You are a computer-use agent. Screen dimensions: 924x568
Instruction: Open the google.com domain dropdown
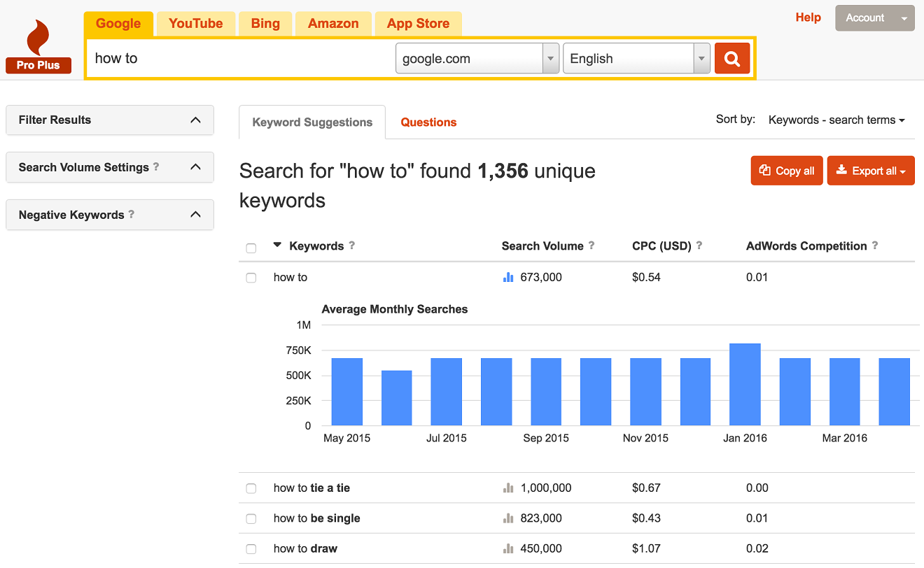tap(550, 58)
